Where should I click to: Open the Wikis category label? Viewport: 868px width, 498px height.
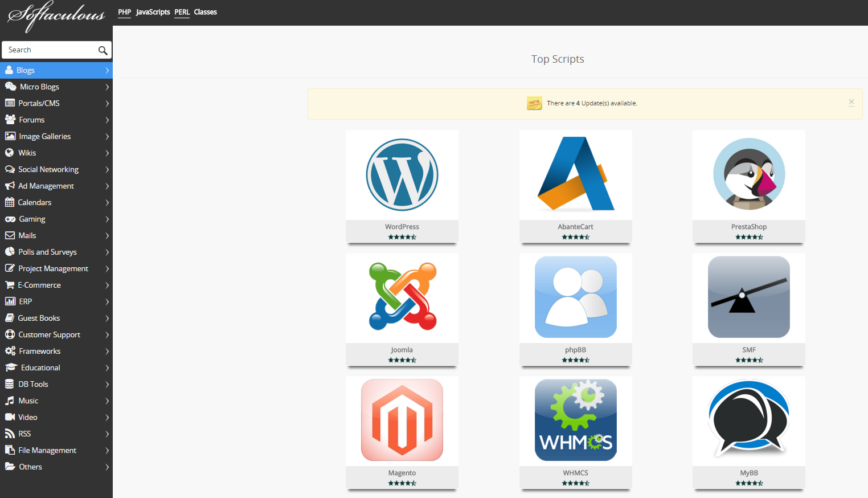(x=27, y=153)
